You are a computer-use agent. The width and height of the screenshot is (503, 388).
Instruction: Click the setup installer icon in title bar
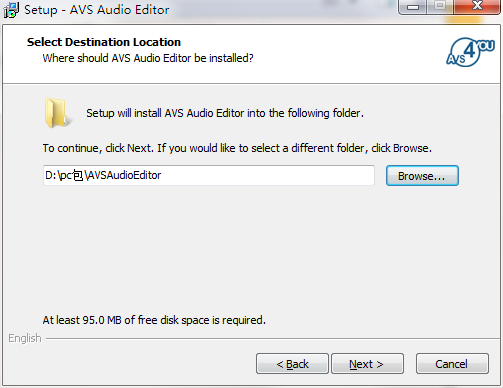coord(11,10)
